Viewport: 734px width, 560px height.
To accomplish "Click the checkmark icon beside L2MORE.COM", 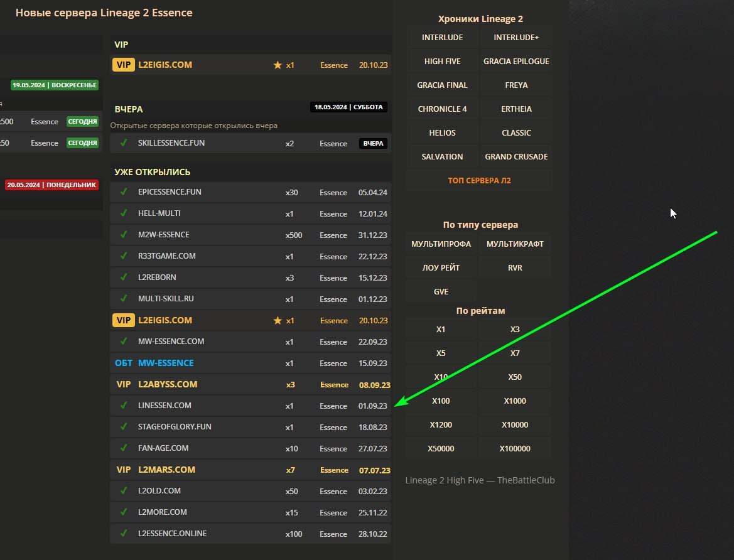I will pos(124,512).
